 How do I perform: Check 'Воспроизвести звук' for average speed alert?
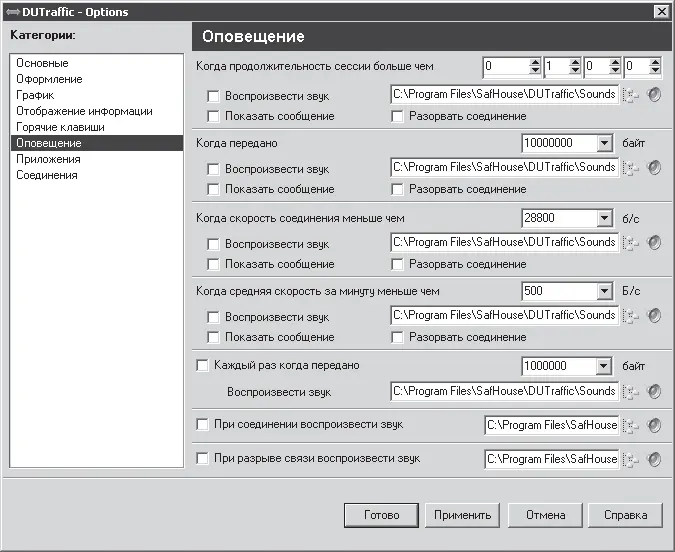(x=213, y=317)
